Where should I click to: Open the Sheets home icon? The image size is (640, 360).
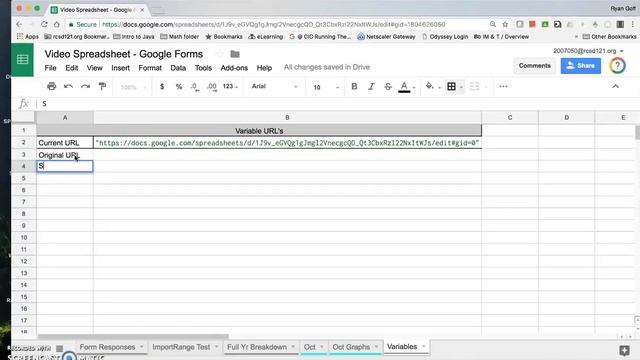pyautogui.click(x=22, y=60)
